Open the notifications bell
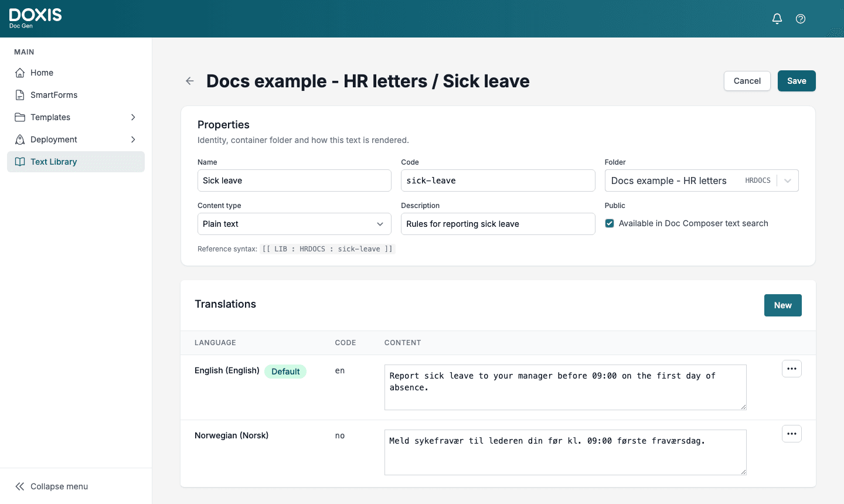 tap(777, 19)
